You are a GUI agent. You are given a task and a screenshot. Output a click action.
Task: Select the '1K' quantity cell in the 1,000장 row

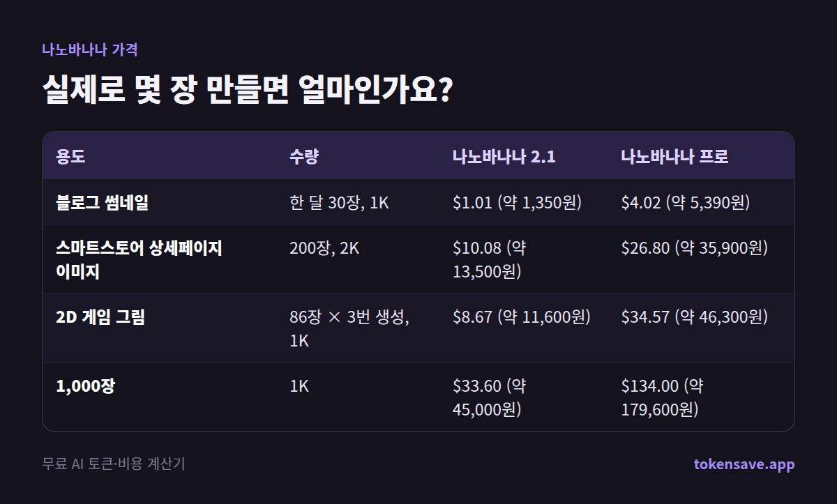click(299, 385)
